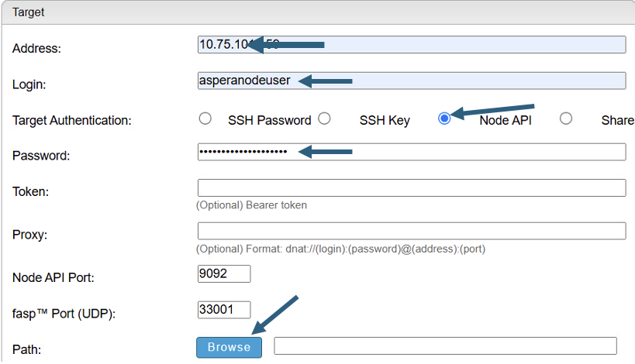Screen dimensions: 635x364
Task: Select the SSH Password radio button
Action: [205, 118]
